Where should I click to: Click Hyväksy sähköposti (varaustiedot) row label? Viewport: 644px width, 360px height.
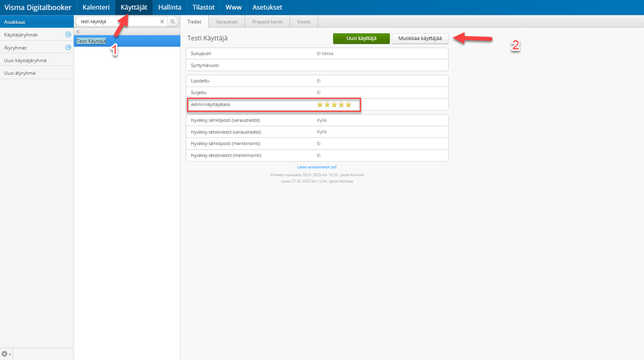tap(226, 121)
